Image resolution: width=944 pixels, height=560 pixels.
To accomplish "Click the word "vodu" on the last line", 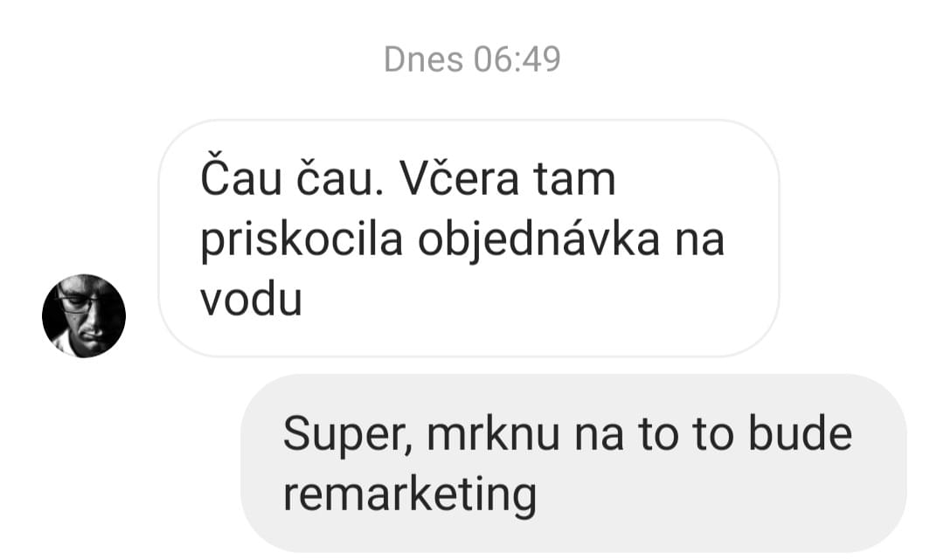I will click(251, 300).
